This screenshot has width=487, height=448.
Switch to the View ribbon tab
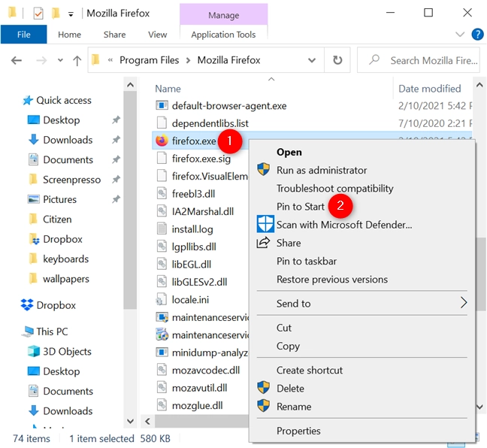pos(158,35)
